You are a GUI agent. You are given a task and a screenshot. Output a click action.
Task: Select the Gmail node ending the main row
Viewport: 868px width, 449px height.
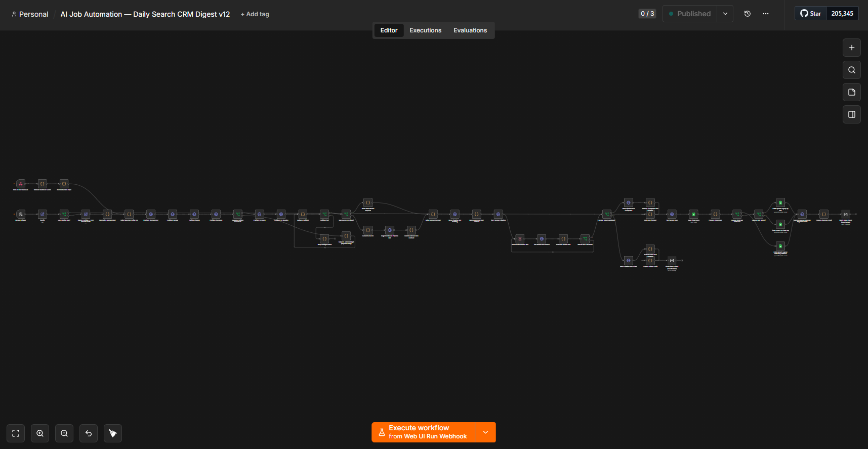pos(846,214)
